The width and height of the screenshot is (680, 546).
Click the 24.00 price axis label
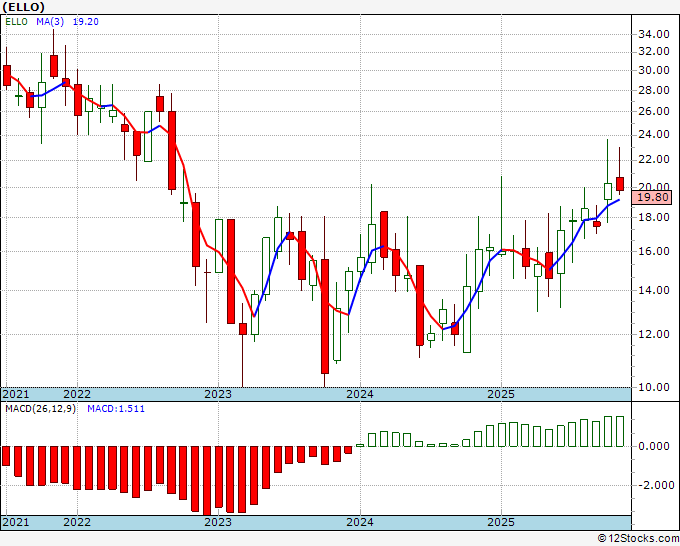pos(654,135)
